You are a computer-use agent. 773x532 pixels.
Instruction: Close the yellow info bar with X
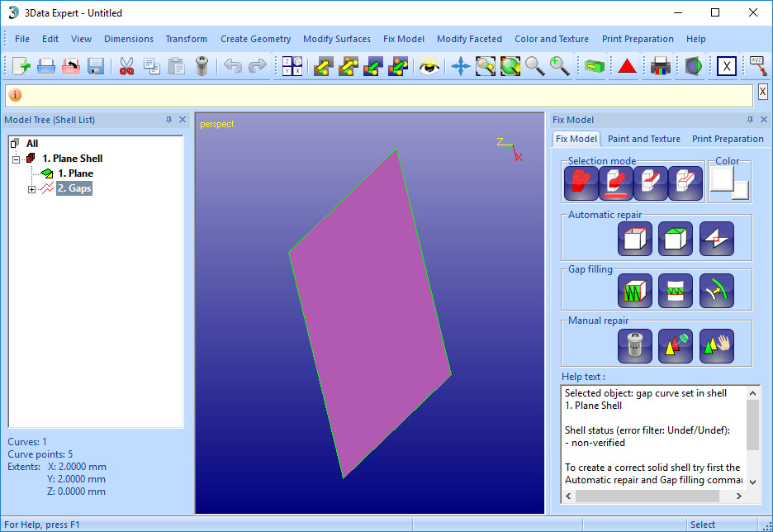pyautogui.click(x=762, y=92)
